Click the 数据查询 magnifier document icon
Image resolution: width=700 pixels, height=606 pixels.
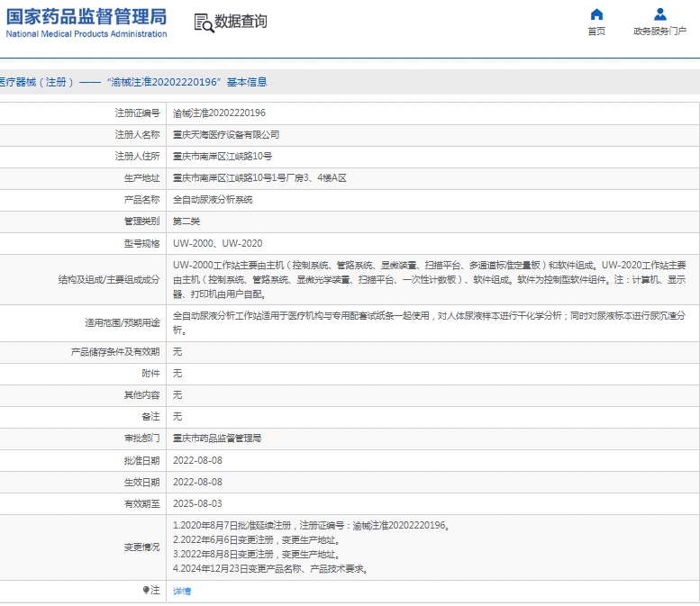coord(204,23)
